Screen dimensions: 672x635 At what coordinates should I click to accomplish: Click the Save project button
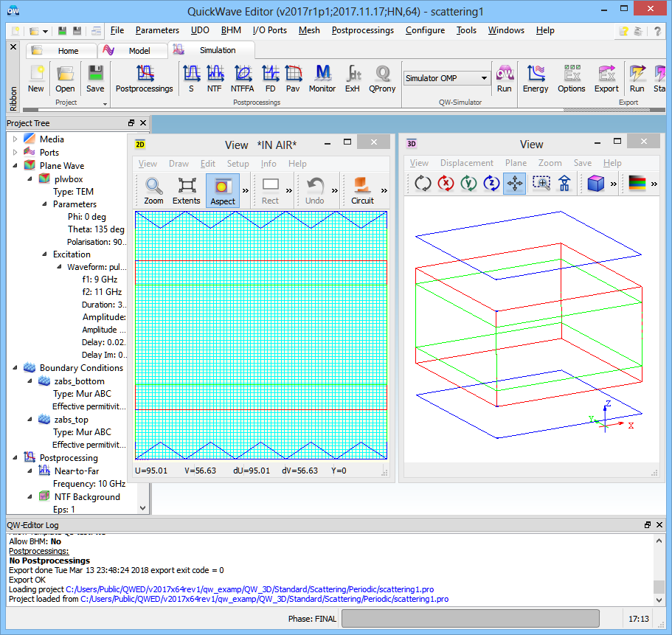[95, 78]
